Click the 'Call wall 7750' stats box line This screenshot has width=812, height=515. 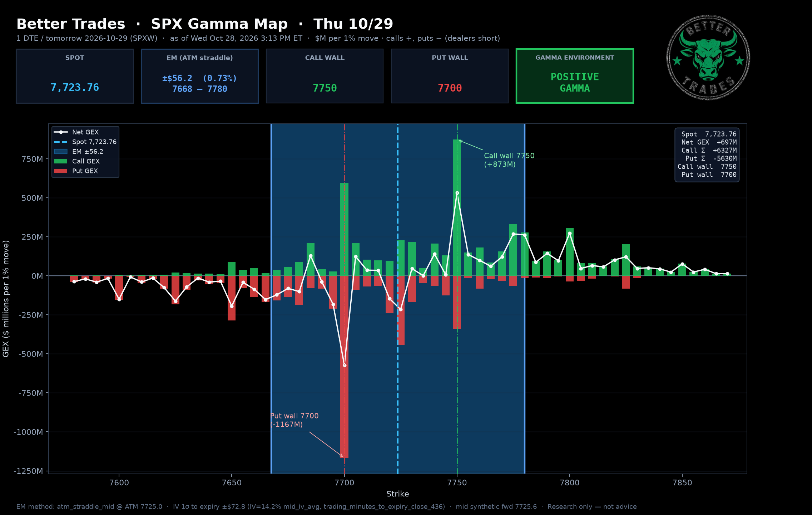[707, 167]
